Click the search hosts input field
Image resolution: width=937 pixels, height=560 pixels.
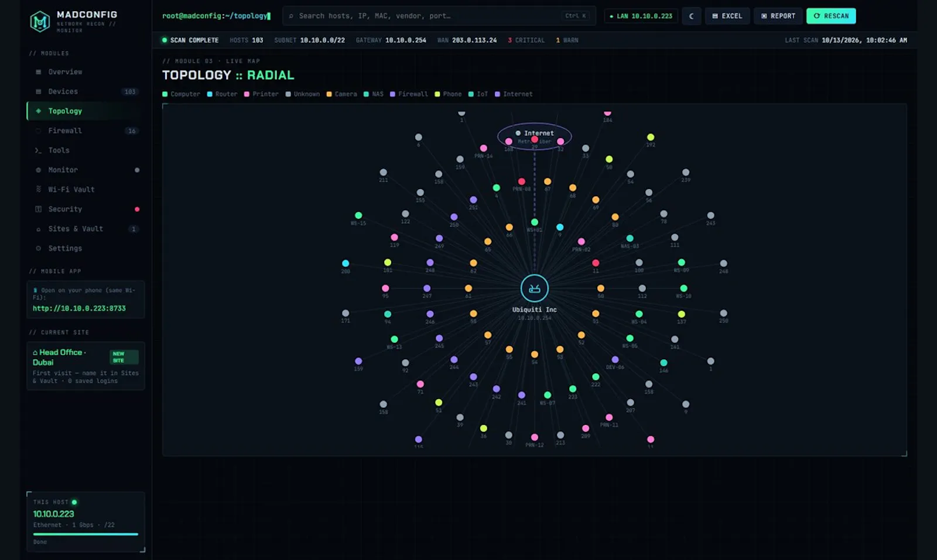click(x=439, y=16)
